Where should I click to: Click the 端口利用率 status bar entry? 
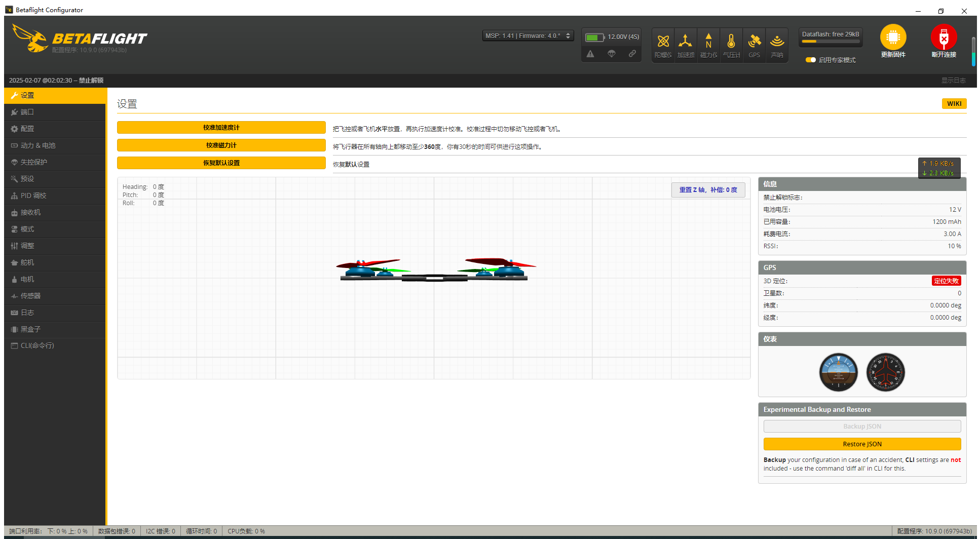click(48, 531)
